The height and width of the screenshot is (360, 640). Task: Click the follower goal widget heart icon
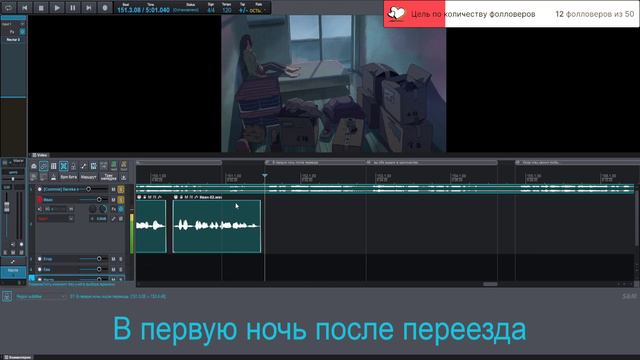396,14
